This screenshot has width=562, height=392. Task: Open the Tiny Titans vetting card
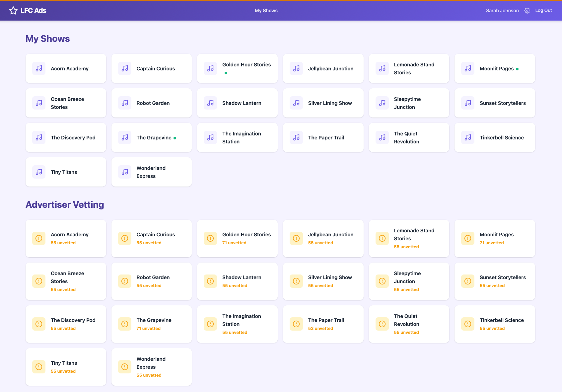66,367
